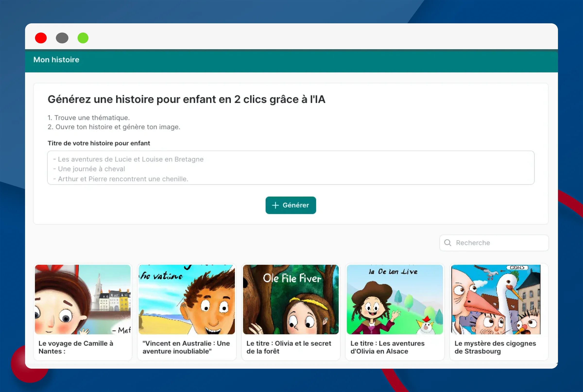Screen dimensions: 583x392
Task: Open the Vincent en Australie story image
Action: pyautogui.click(x=187, y=299)
